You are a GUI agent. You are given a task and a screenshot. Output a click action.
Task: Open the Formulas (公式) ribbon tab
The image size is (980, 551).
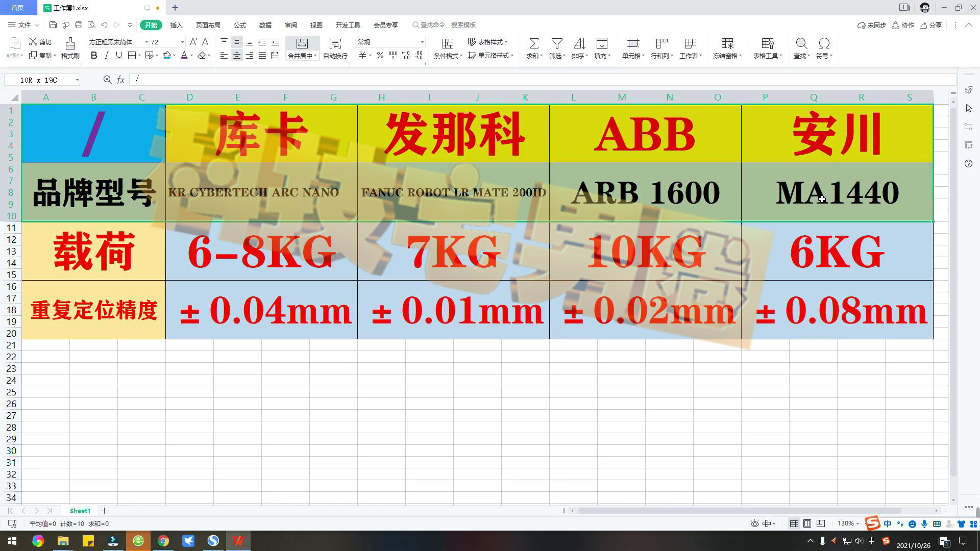point(239,25)
